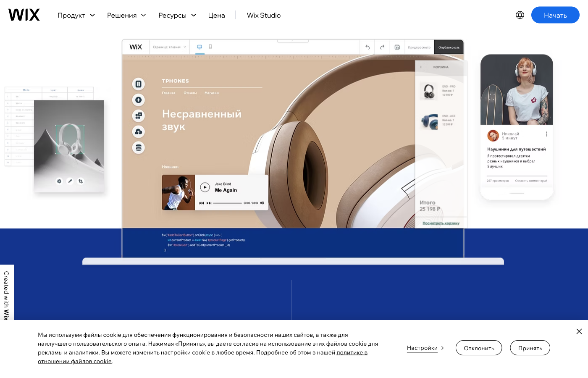The height and width of the screenshot is (378, 588).
Task: Go to Wix Studio
Action: pyautogui.click(x=264, y=15)
